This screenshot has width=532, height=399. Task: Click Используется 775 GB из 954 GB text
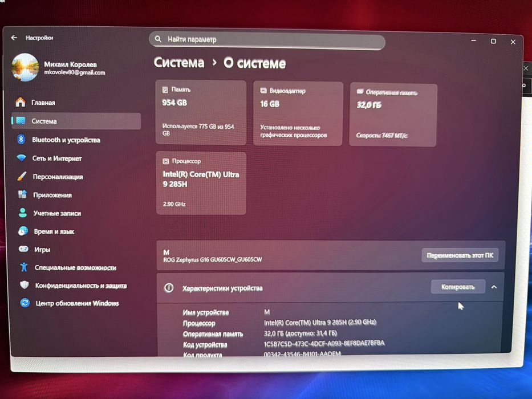[198, 129]
